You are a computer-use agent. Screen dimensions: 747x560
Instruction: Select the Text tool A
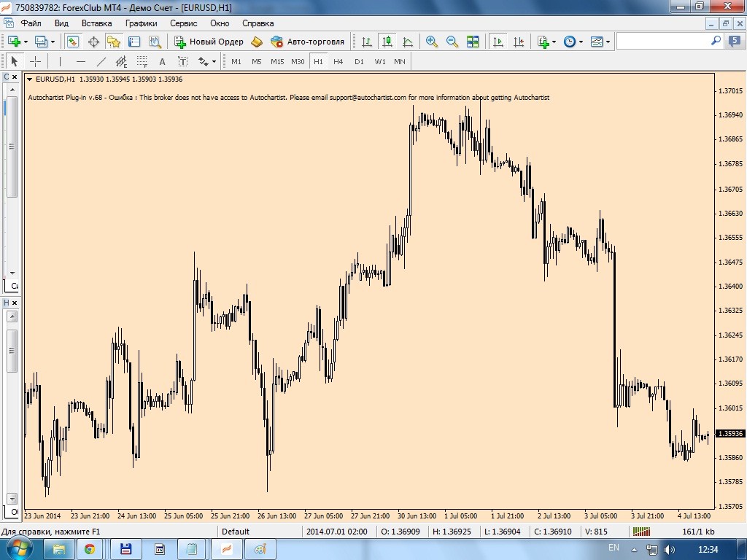162,61
